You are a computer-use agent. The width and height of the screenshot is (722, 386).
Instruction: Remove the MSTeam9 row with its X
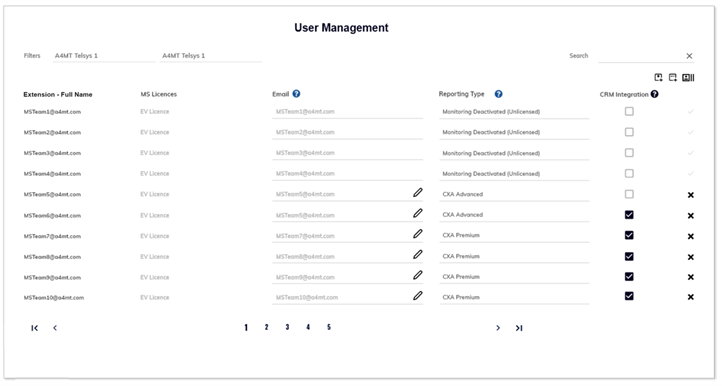click(x=691, y=277)
